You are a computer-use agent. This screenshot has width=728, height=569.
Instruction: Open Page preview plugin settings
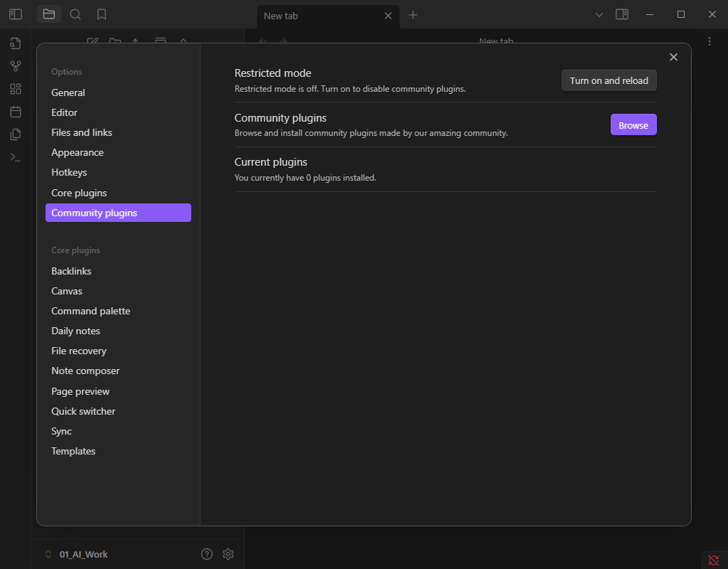click(x=118, y=392)
